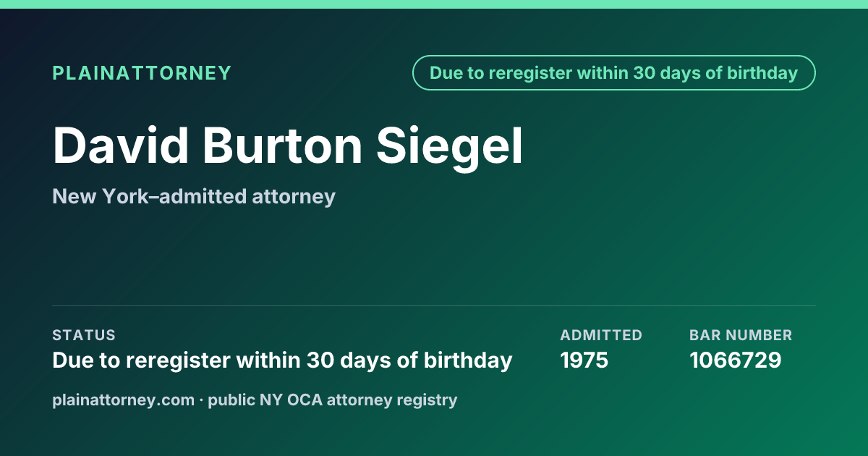
Task: Select the first name David in heading
Action: pyautogui.click(x=120, y=145)
